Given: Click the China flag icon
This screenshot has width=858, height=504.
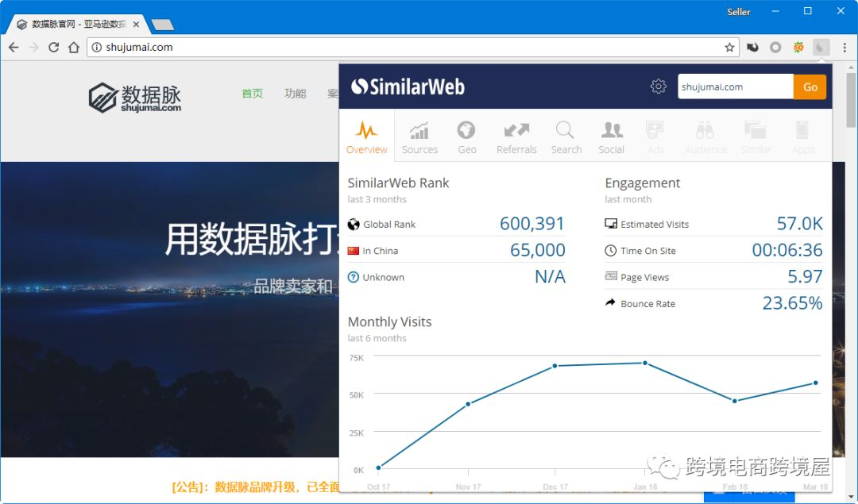Looking at the screenshot, I should [x=354, y=251].
